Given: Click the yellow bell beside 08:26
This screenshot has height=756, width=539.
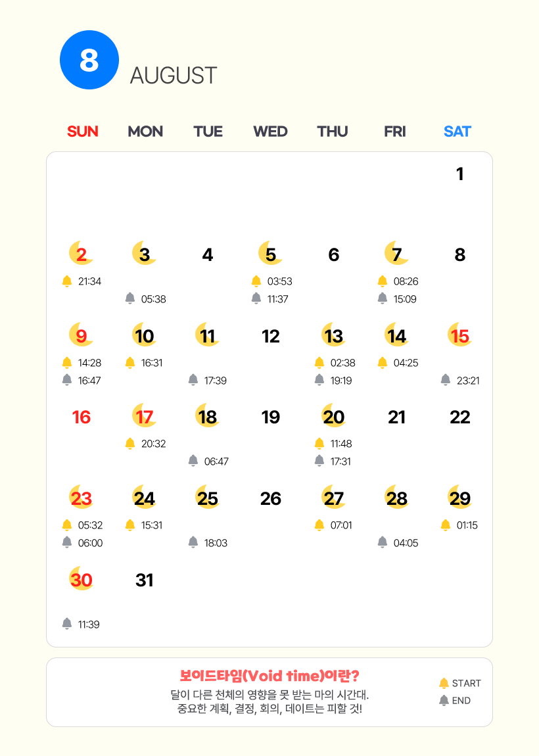Looking at the screenshot, I should tap(383, 281).
